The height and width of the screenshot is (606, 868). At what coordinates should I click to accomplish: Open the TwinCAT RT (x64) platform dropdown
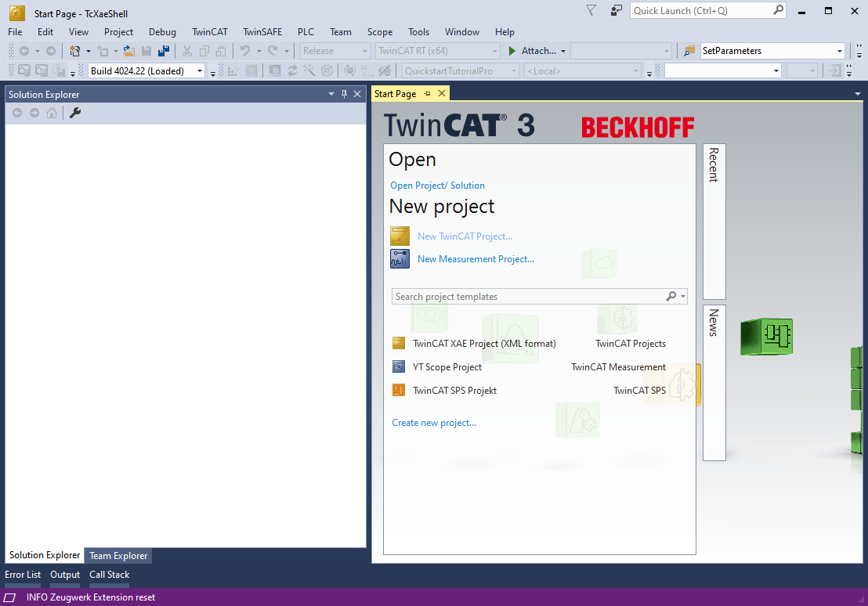click(437, 51)
